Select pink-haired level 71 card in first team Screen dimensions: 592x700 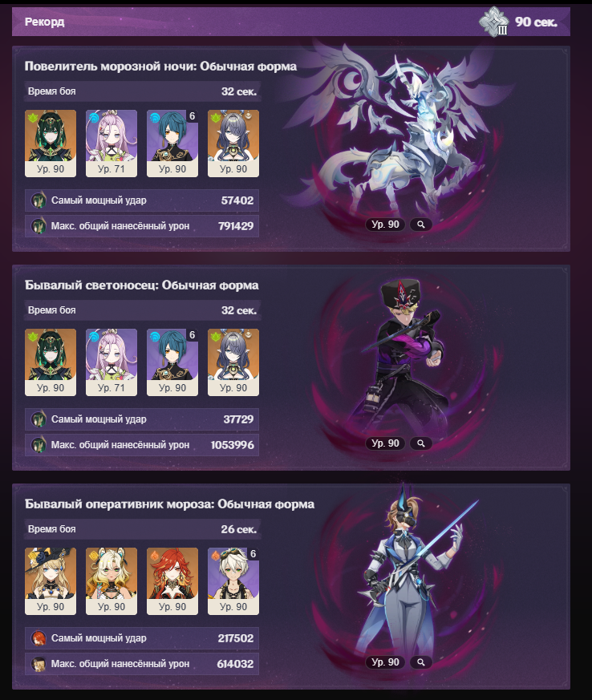[112, 144]
